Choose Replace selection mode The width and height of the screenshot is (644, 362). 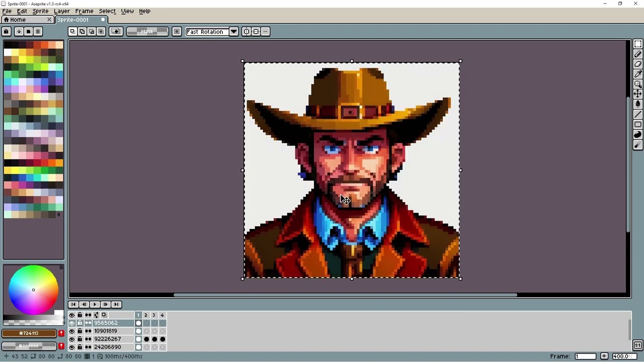pos(72,32)
